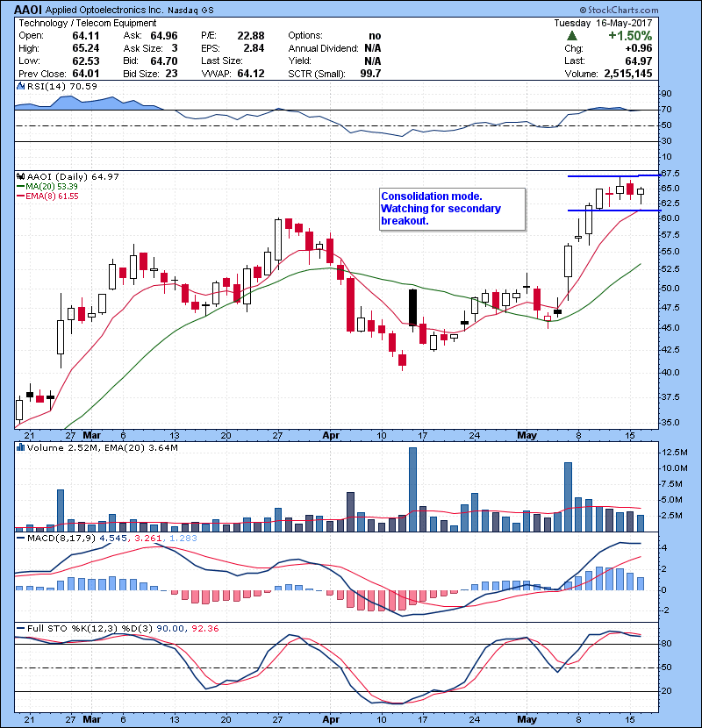
Task: Click the +1.50% percent change
Action: pyautogui.click(x=630, y=36)
